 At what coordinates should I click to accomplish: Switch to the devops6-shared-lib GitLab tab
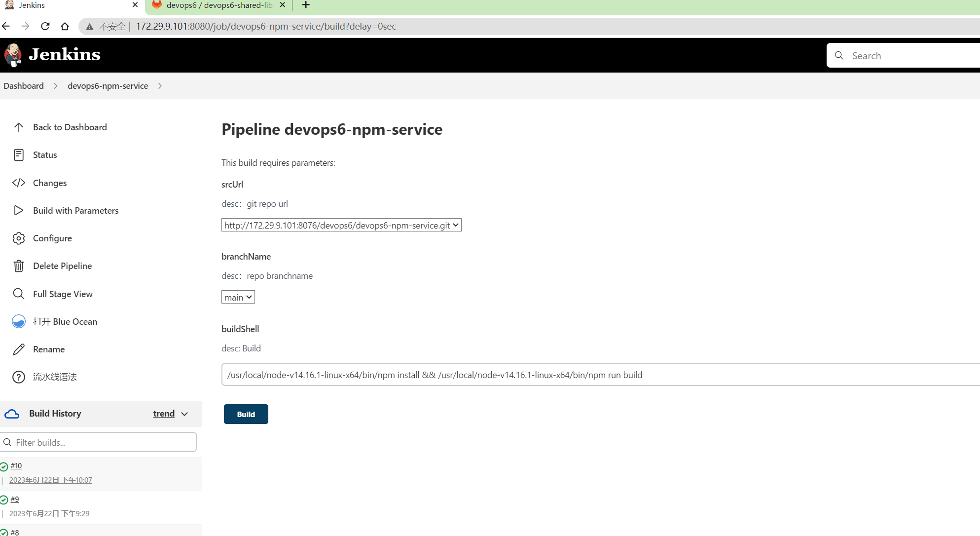tap(219, 5)
